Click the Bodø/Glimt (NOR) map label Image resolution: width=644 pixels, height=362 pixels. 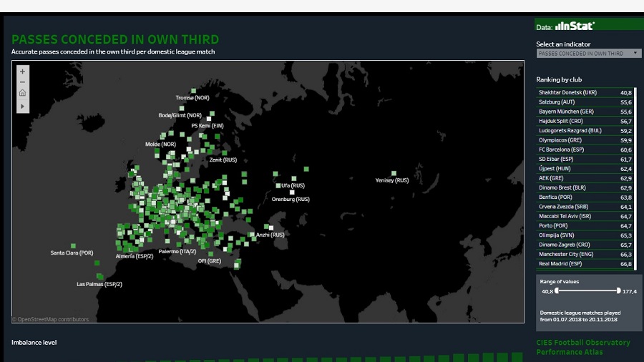pyautogui.click(x=180, y=115)
